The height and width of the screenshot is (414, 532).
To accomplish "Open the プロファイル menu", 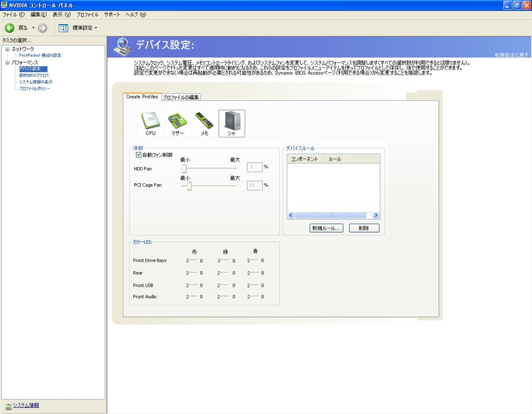I will tap(87, 15).
